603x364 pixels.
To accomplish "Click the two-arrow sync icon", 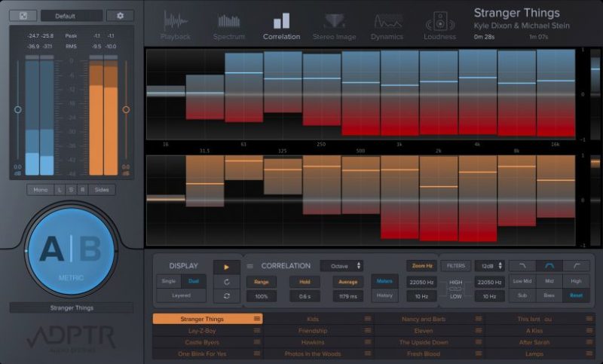I will [227, 296].
